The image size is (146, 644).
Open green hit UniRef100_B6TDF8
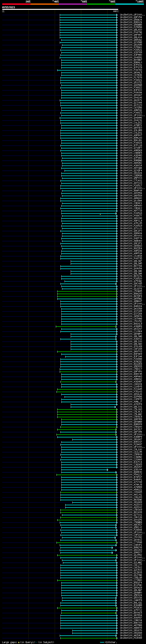[x=131, y=296]
